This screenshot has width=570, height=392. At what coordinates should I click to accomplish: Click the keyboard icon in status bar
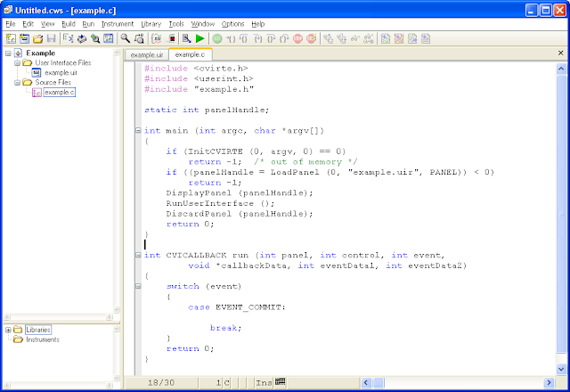point(280,382)
